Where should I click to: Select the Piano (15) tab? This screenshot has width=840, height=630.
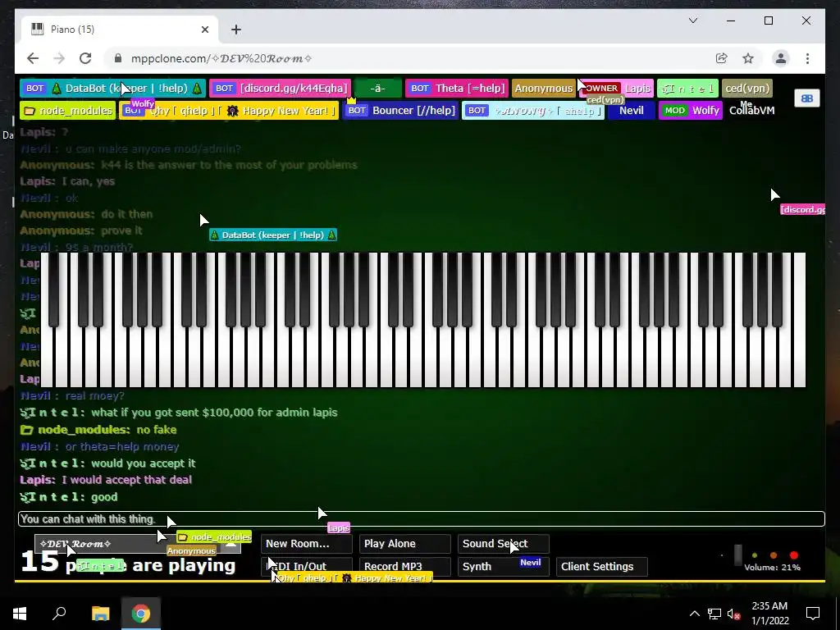click(120, 30)
